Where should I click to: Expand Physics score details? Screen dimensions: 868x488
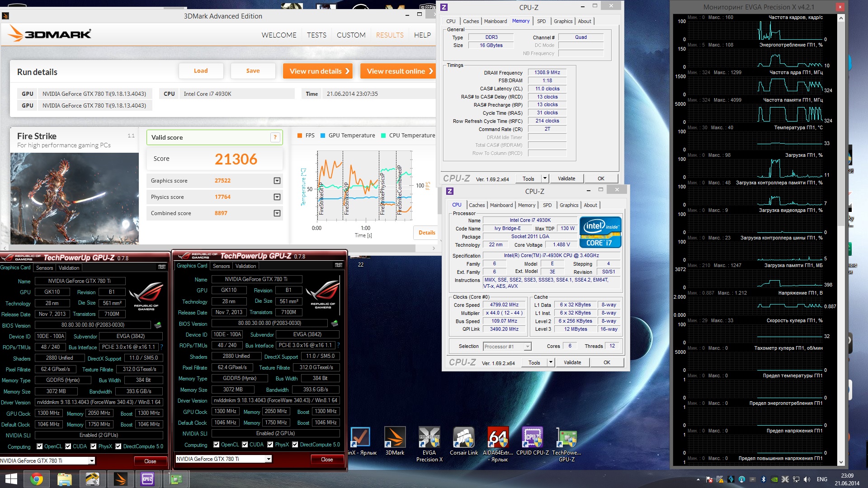click(x=277, y=197)
